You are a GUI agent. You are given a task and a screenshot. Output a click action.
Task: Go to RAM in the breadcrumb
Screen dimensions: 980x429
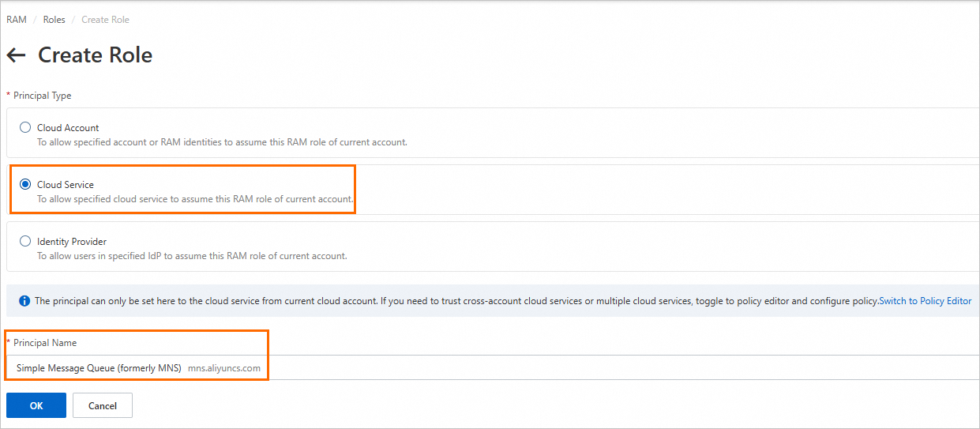(16, 20)
